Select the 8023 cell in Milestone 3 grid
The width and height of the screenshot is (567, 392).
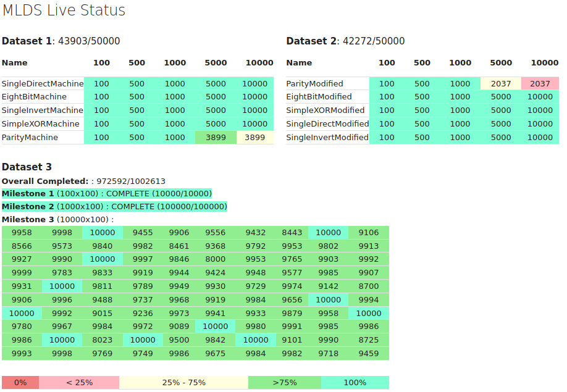(x=103, y=340)
